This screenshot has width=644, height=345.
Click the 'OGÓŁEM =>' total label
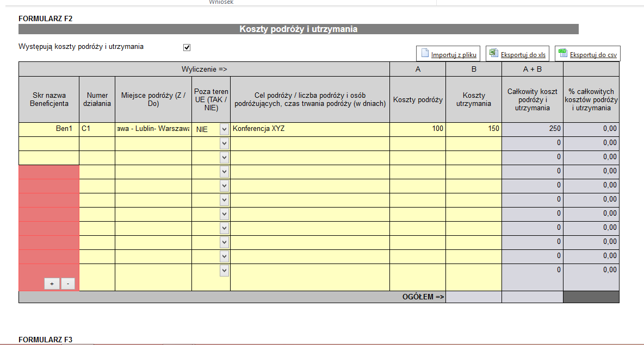(x=423, y=297)
